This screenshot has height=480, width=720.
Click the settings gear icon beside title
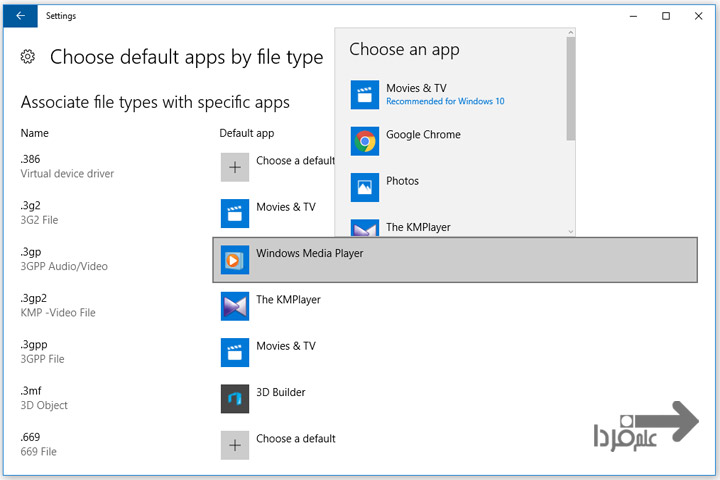[29, 57]
